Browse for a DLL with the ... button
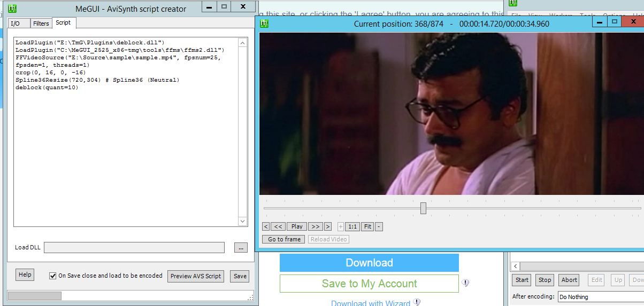The image size is (644, 306). (x=241, y=248)
